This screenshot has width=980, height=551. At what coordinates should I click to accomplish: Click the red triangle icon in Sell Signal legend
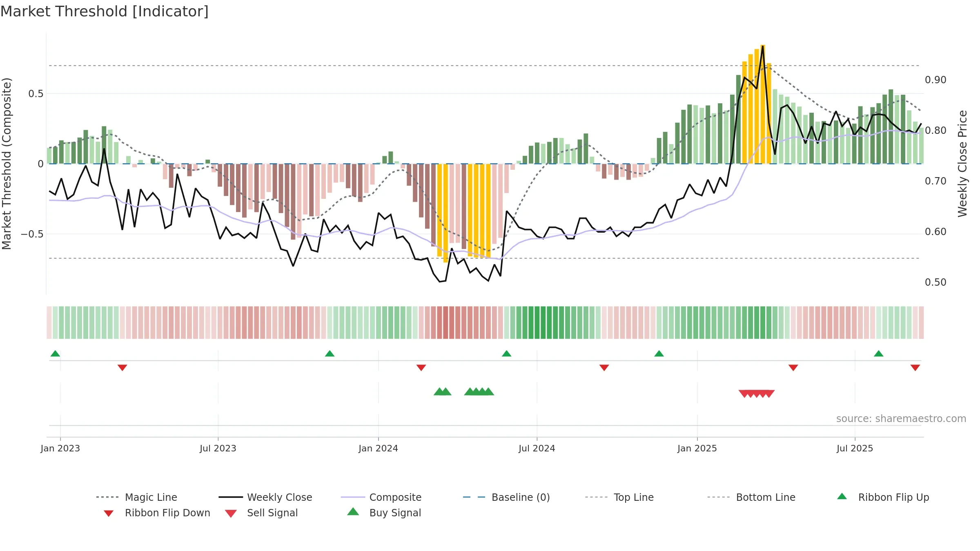(x=231, y=513)
